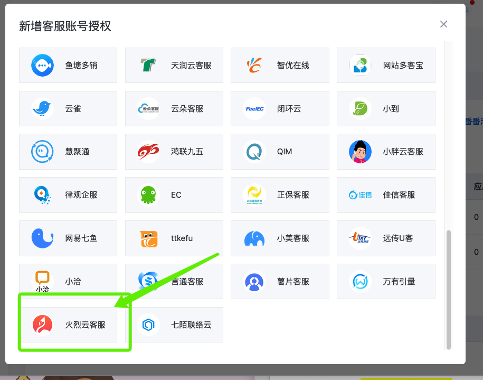This screenshot has height=381, width=483.
Task: Select the 鸿联九五 red logo card
Action: click(x=174, y=152)
